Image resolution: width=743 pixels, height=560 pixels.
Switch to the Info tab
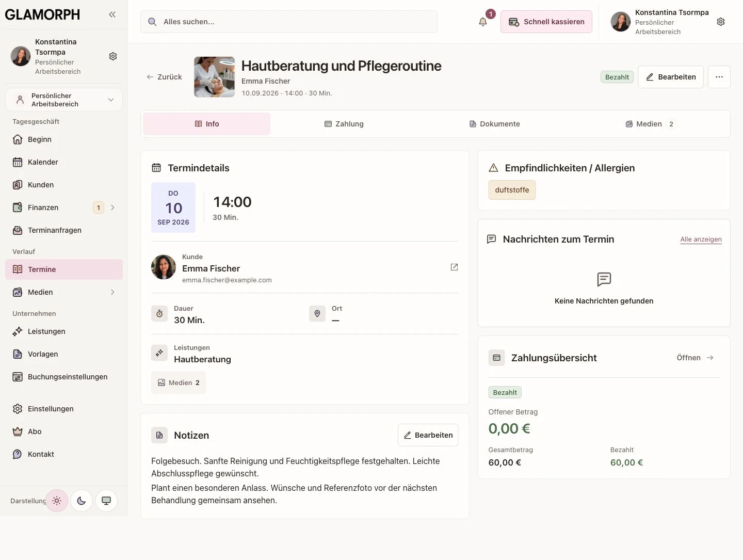click(207, 124)
